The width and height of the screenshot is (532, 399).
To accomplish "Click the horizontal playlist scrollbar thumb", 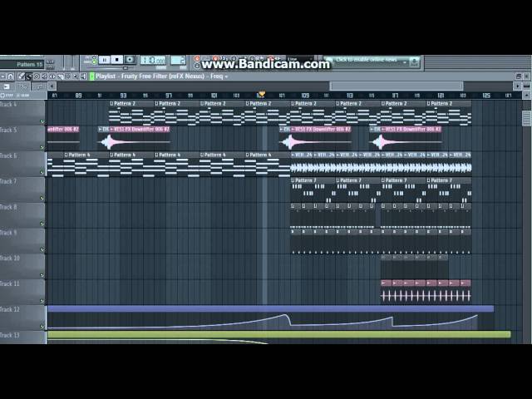I will click(x=397, y=86).
